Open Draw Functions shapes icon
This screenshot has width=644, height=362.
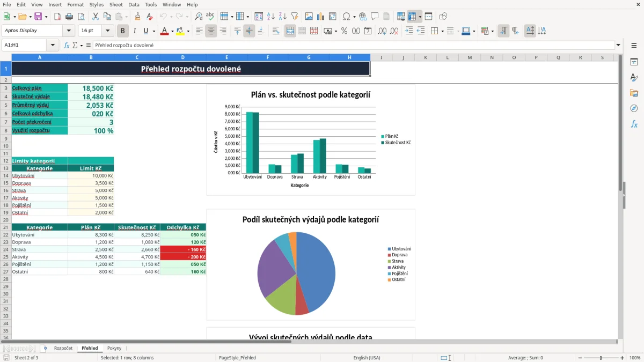(x=443, y=17)
